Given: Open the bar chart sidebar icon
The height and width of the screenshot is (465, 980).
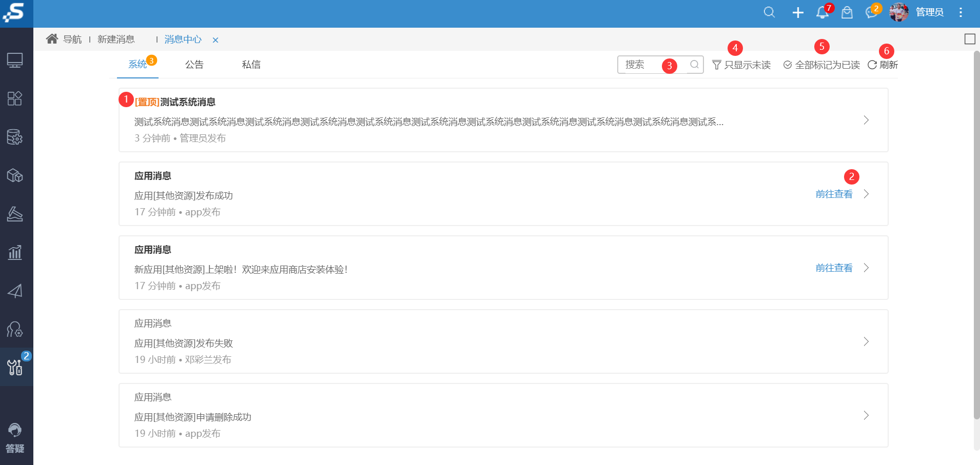Looking at the screenshot, I should point(15,252).
